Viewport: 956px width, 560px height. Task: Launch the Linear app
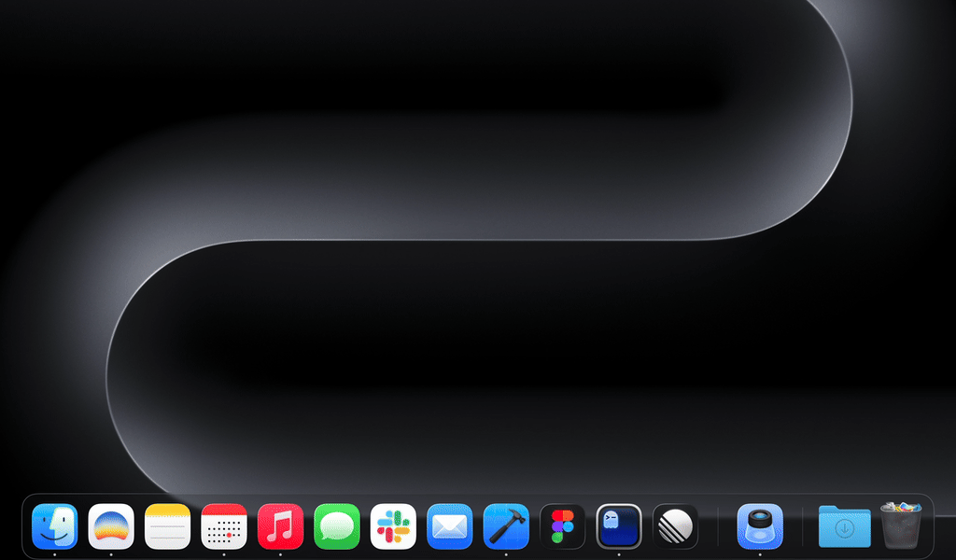[675, 526]
